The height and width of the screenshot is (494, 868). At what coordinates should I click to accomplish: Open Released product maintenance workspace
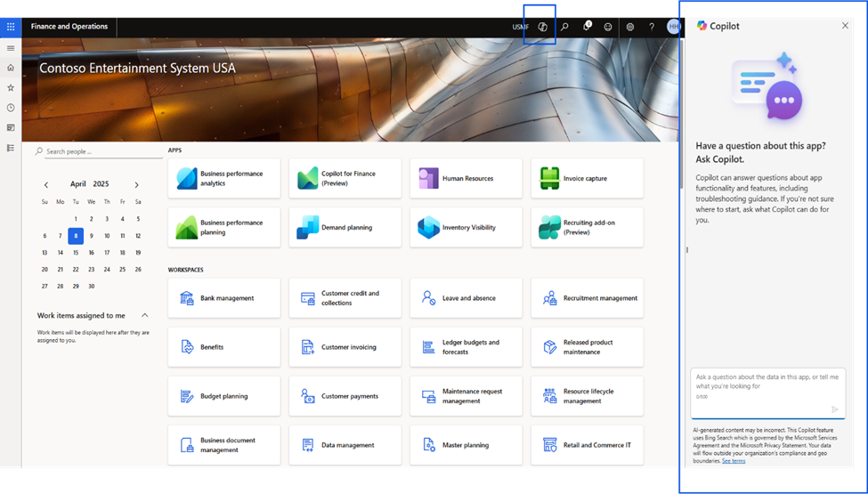click(588, 347)
